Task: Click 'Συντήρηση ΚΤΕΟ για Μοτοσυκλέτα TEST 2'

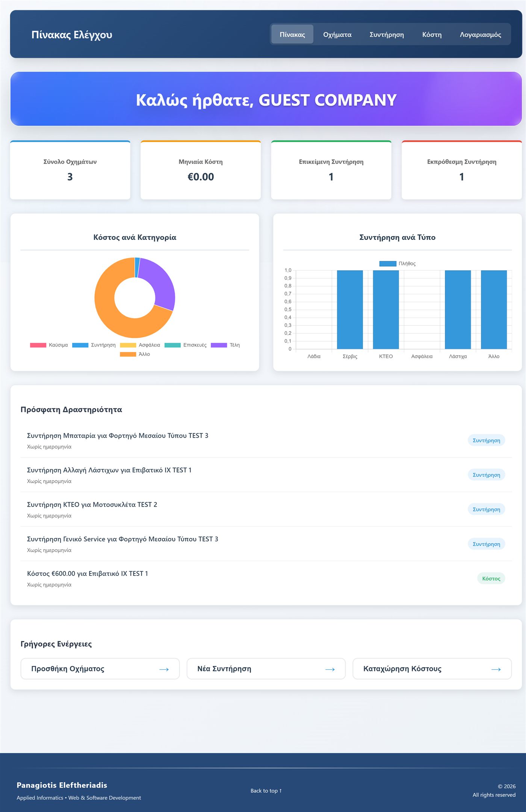Action: coord(92,505)
